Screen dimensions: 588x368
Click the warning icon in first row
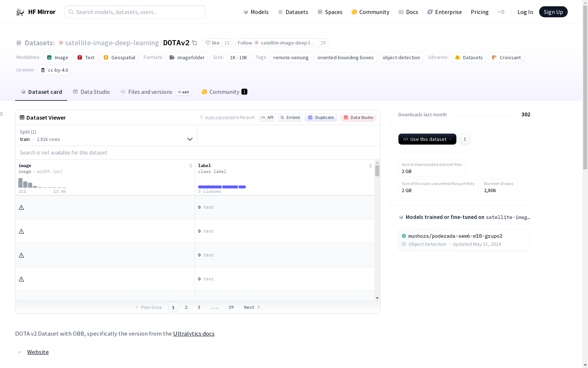pos(21,208)
